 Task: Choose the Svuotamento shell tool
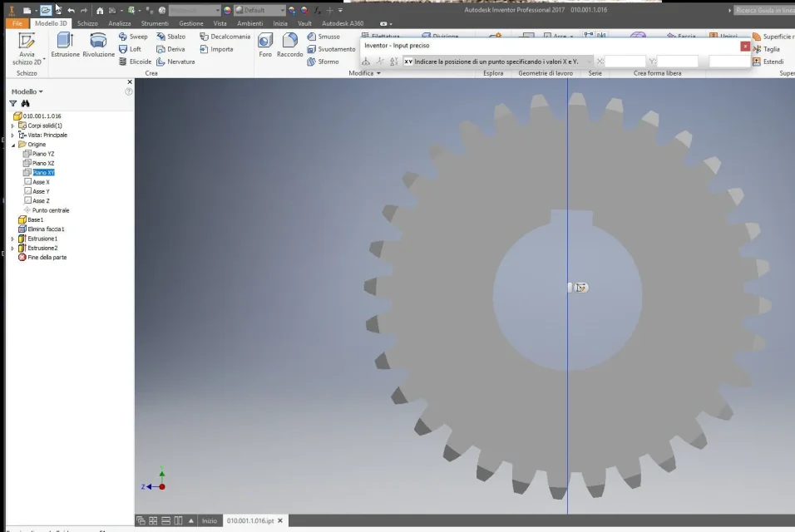point(332,49)
